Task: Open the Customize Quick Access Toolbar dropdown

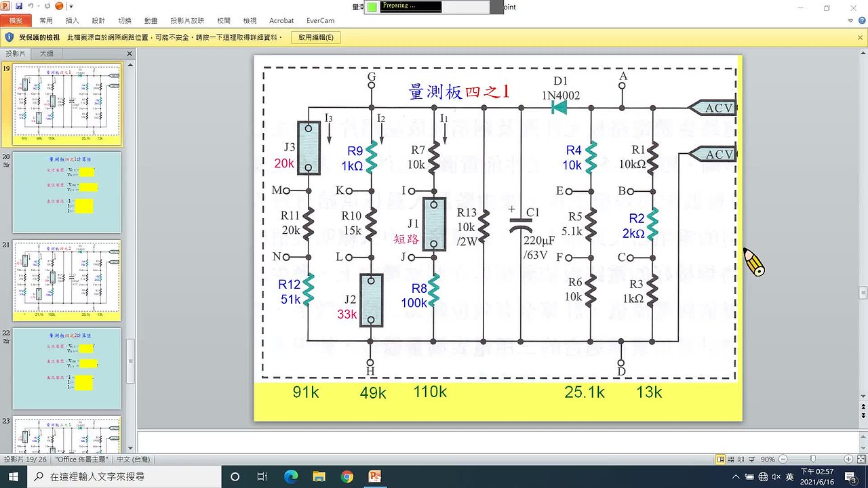Action: pyautogui.click(x=71, y=7)
